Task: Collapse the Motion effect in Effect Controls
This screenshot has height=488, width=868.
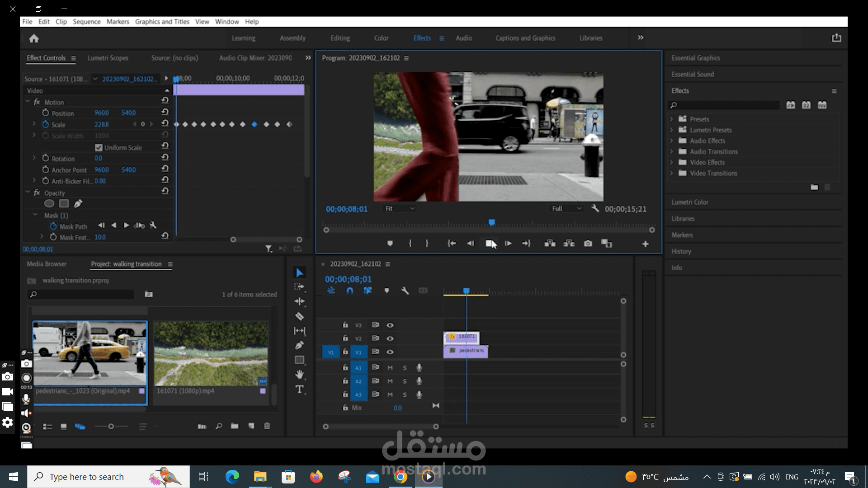Action: click(28, 102)
